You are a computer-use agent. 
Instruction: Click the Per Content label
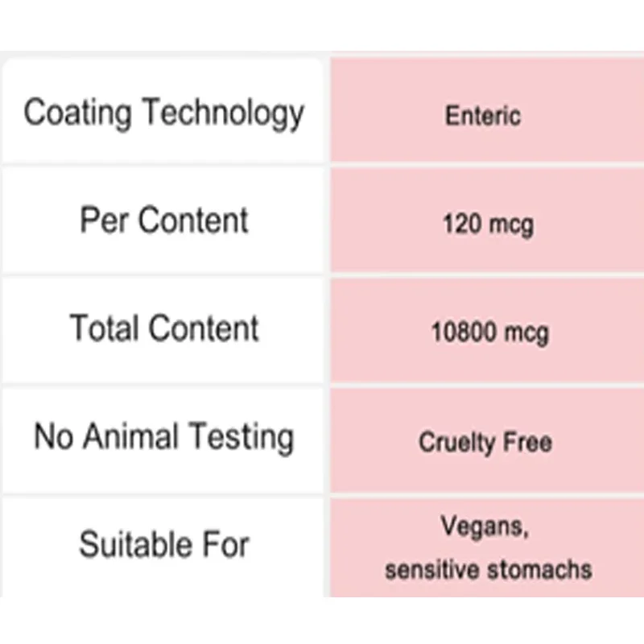coord(164,220)
